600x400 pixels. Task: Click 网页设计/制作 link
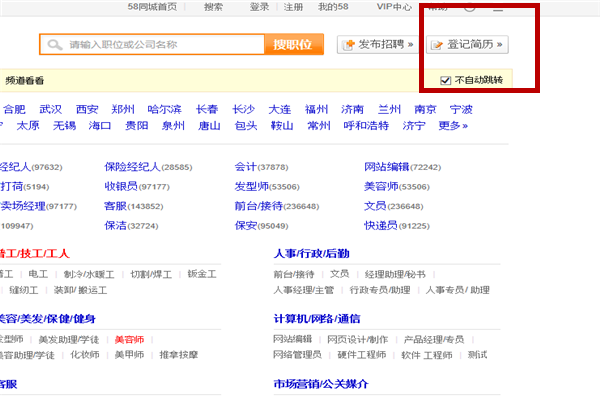pos(357,339)
